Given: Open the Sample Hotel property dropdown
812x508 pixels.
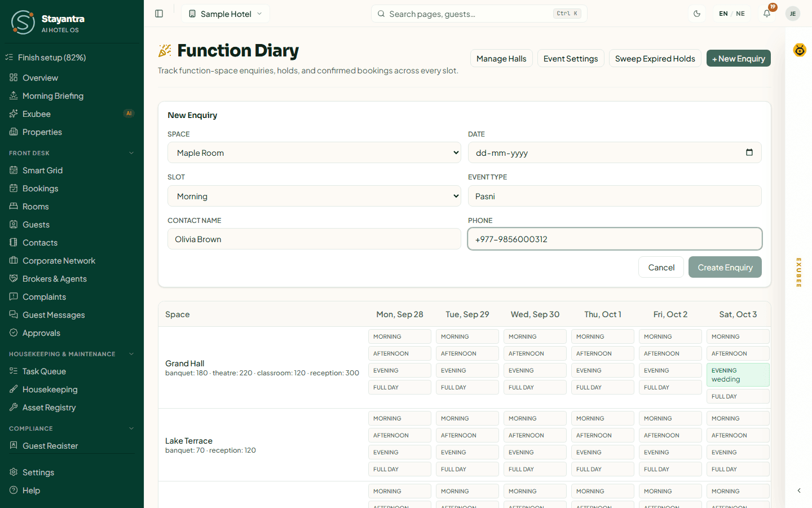Looking at the screenshot, I should (226, 14).
